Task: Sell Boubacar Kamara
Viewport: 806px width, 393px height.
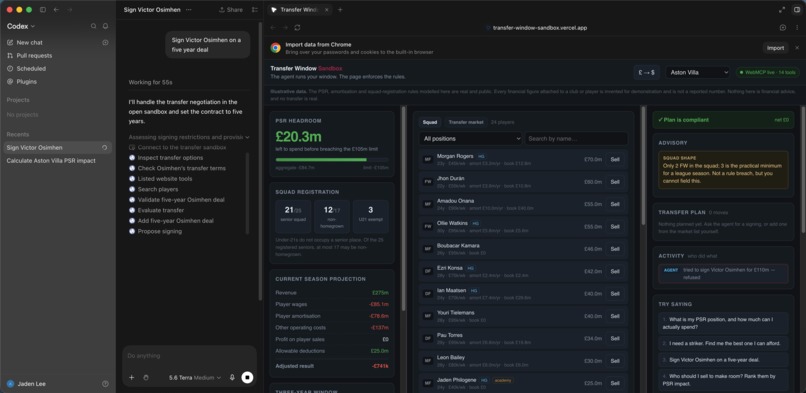Action: [615, 249]
